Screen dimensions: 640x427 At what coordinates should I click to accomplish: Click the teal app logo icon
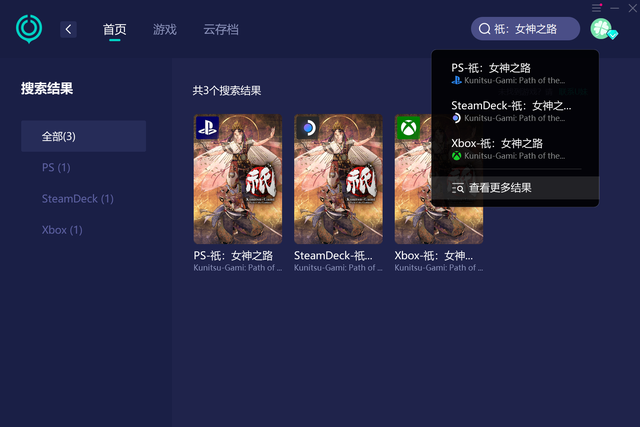pyautogui.click(x=29, y=29)
